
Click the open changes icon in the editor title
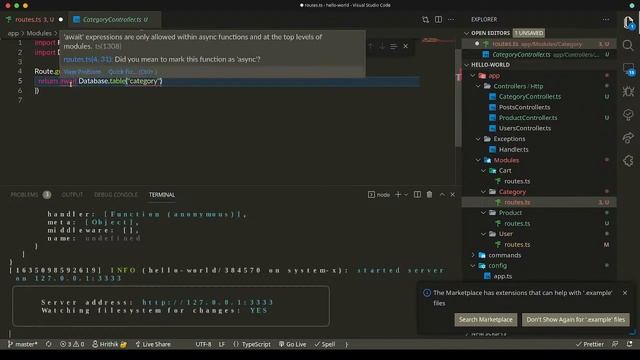[x=425, y=20]
